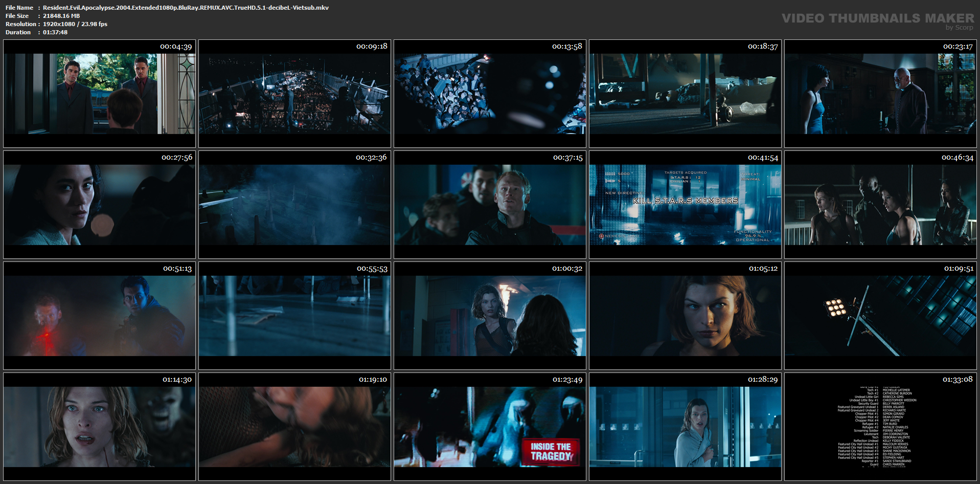
Task: Click timestamp text 01:23:49
Action: pos(567,380)
